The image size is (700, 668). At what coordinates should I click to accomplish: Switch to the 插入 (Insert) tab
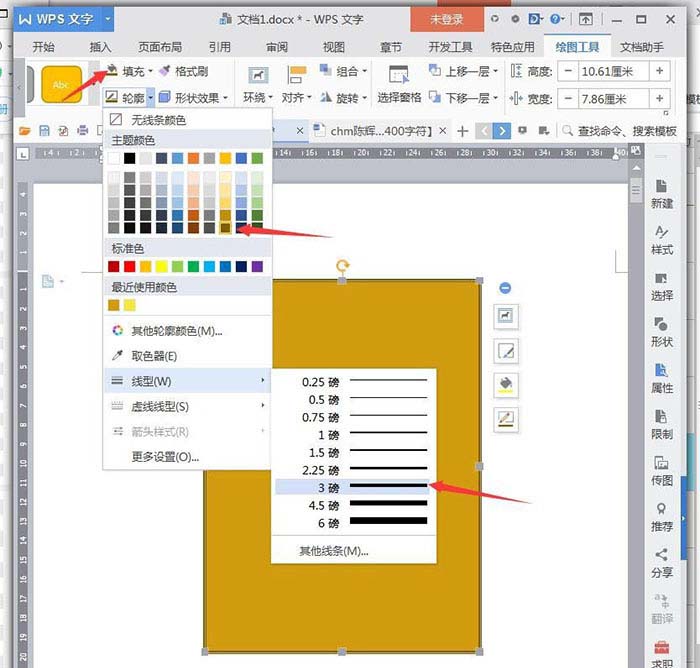click(100, 47)
